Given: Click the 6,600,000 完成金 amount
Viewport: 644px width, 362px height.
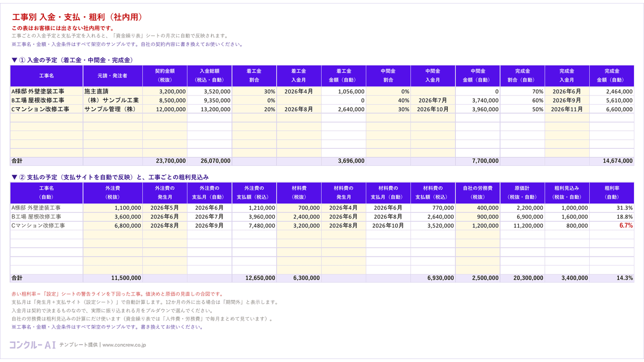Looking at the screenshot, I should tap(612, 109).
